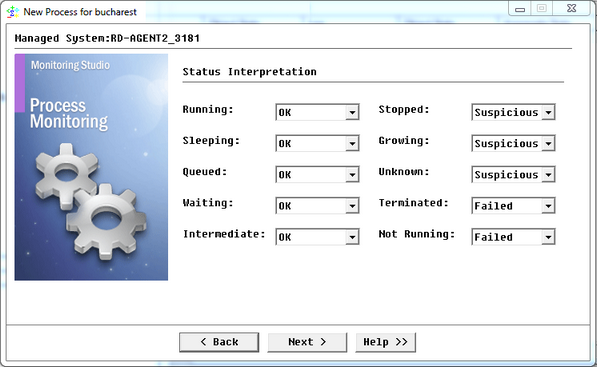The height and width of the screenshot is (367, 597).
Task: Click the Status Interpretation heading
Action: pos(249,72)
